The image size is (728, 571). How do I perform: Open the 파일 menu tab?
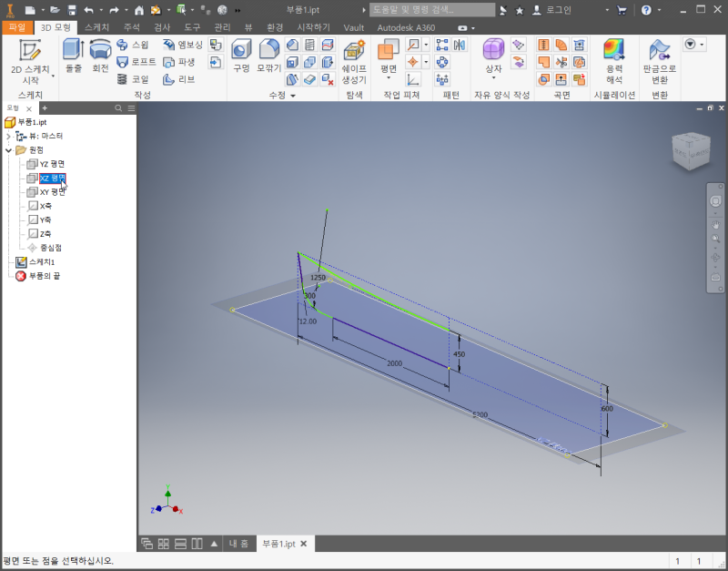pos(17,27)
